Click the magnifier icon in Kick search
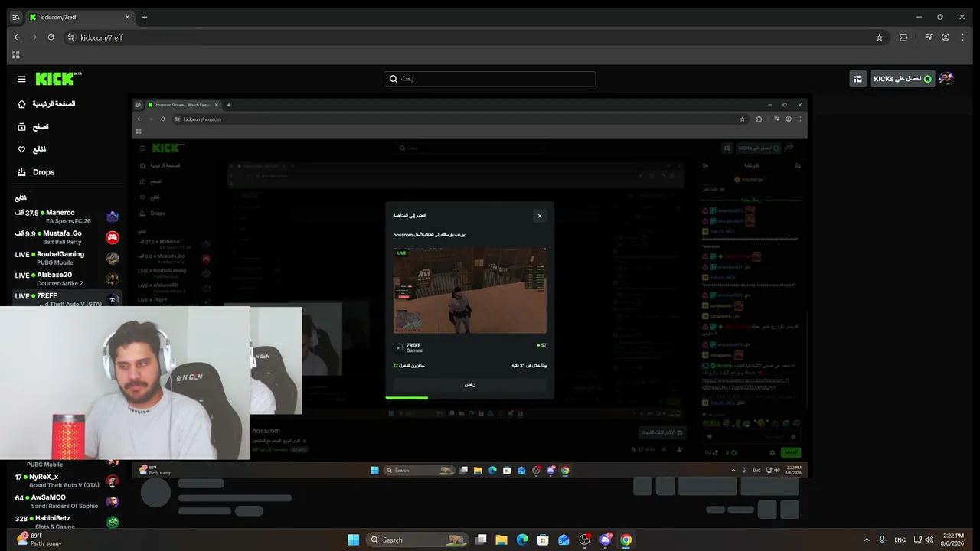 [394, 79]
